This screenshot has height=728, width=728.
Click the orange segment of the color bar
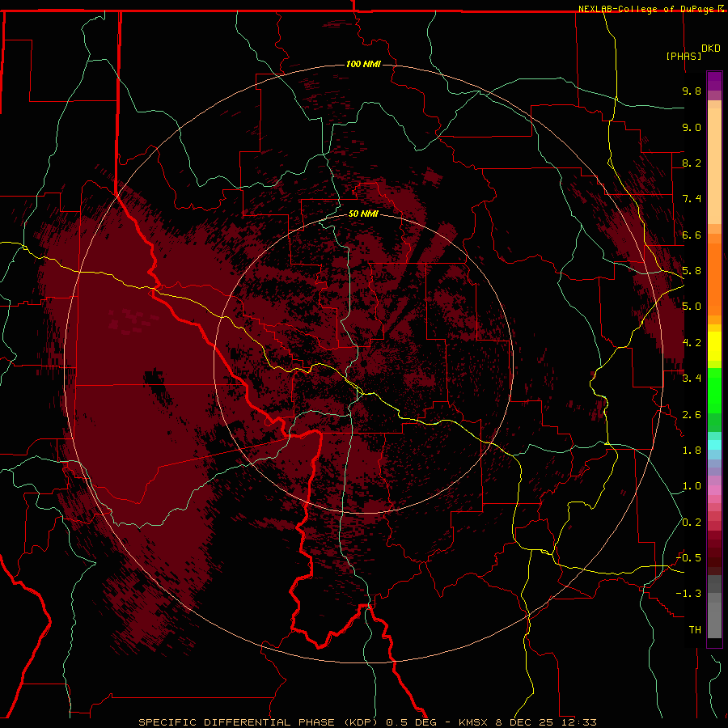(714, 279)
